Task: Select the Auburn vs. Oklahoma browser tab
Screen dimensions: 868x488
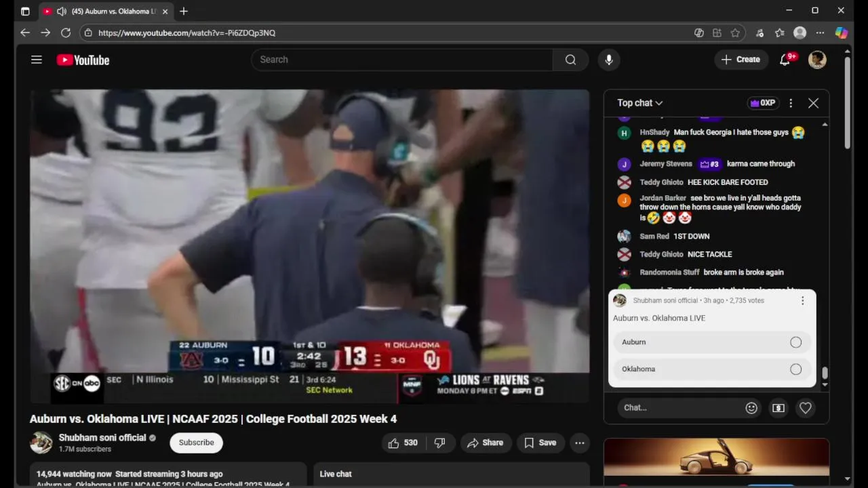Action: 105,12
